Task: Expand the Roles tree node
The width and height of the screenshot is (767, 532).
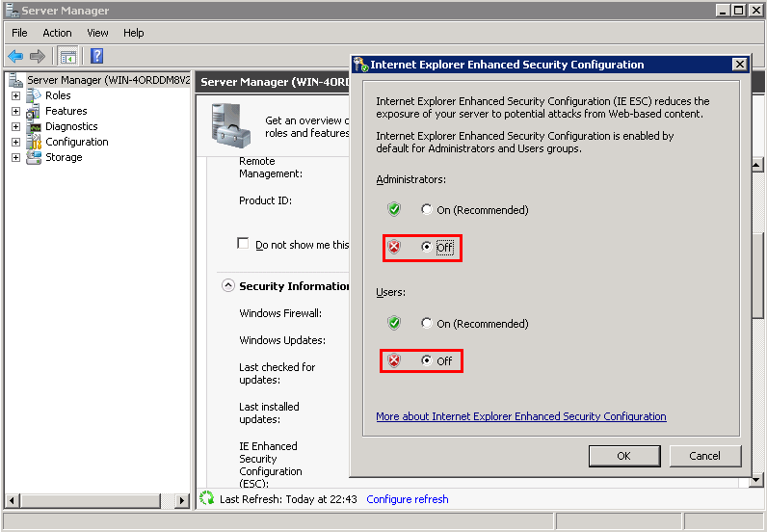Action: tap(15, 95)
